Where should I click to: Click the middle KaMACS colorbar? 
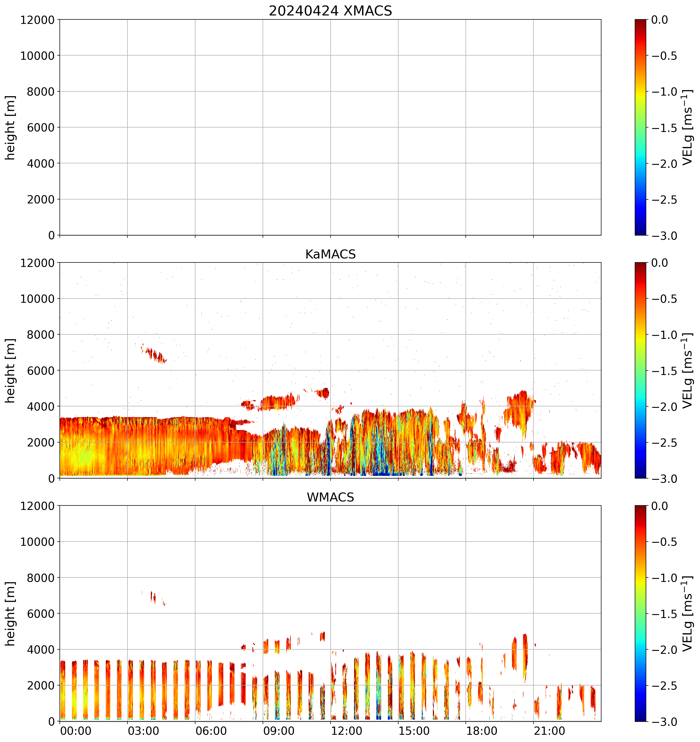[x=640, y=370]
